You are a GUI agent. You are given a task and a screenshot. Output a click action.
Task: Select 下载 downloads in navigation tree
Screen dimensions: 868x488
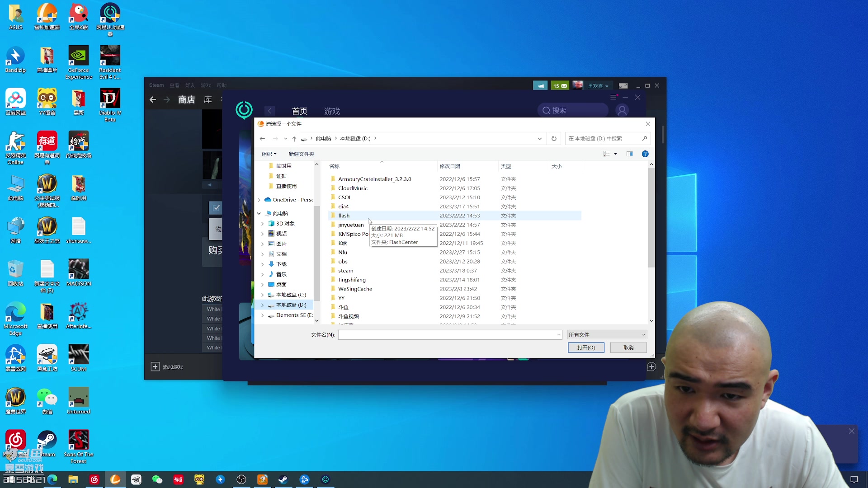281,264
